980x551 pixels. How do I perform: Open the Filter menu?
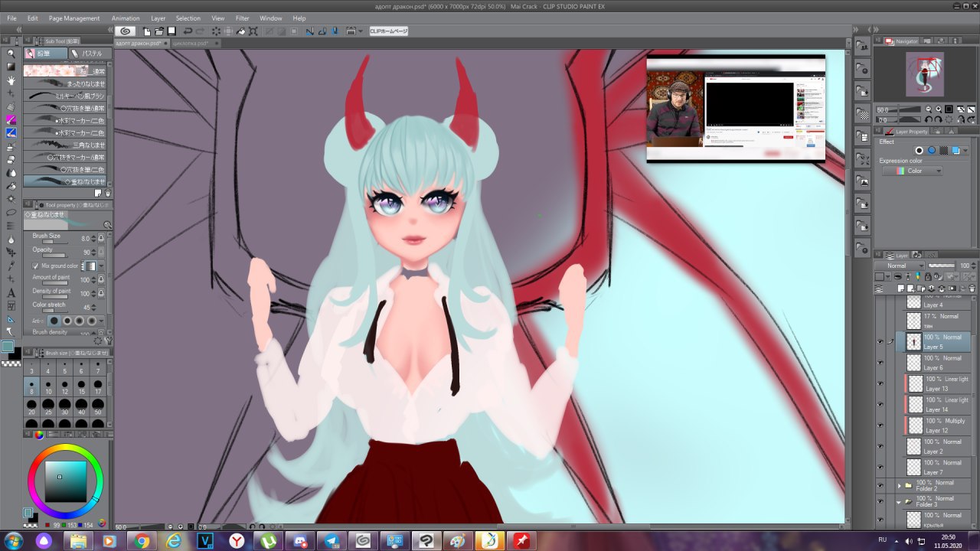[242, 18]
